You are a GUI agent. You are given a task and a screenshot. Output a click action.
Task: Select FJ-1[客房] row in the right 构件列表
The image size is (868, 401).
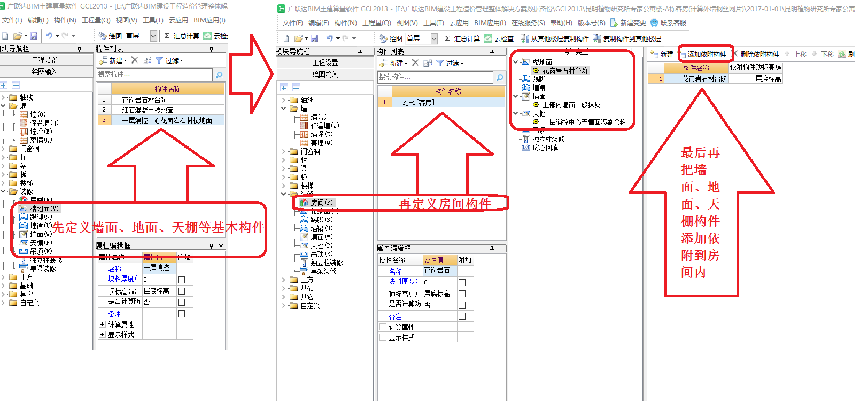click(x=441, y=103)
